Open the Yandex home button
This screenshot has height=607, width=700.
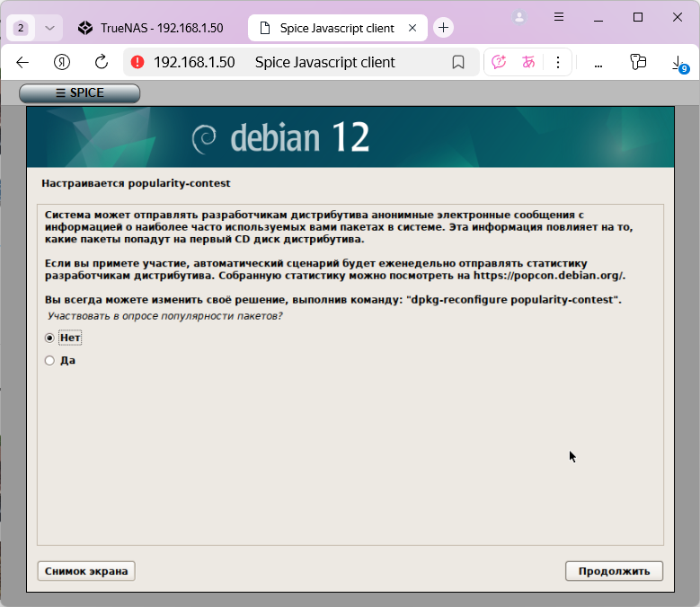pos(62,63)
